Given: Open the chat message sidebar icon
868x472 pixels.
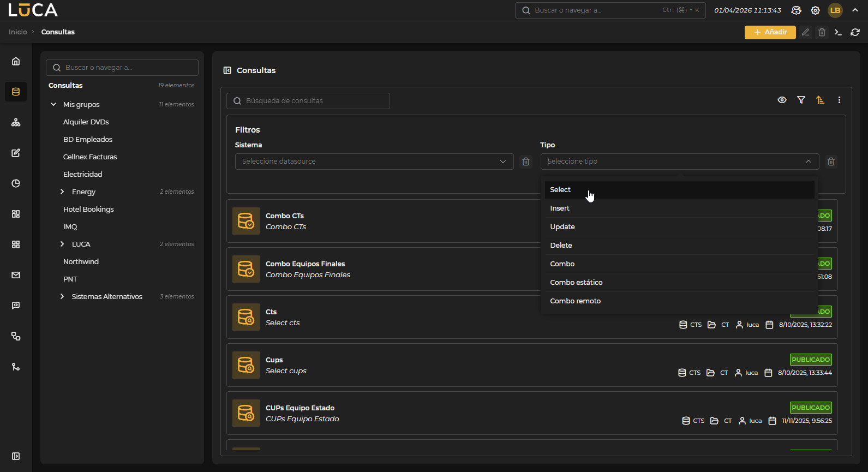Looking at the screenshot, I should coord(16,306).
